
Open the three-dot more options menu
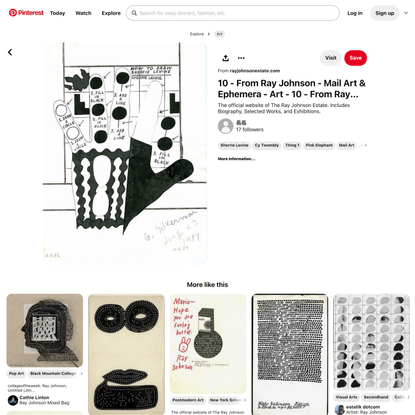(241, 58)
